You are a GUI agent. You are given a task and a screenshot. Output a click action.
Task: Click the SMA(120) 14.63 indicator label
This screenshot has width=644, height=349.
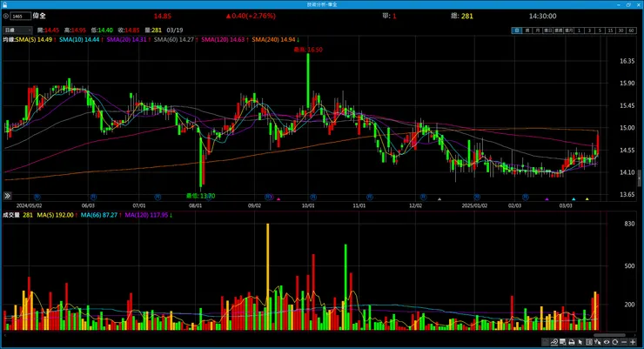click(223, 39)
